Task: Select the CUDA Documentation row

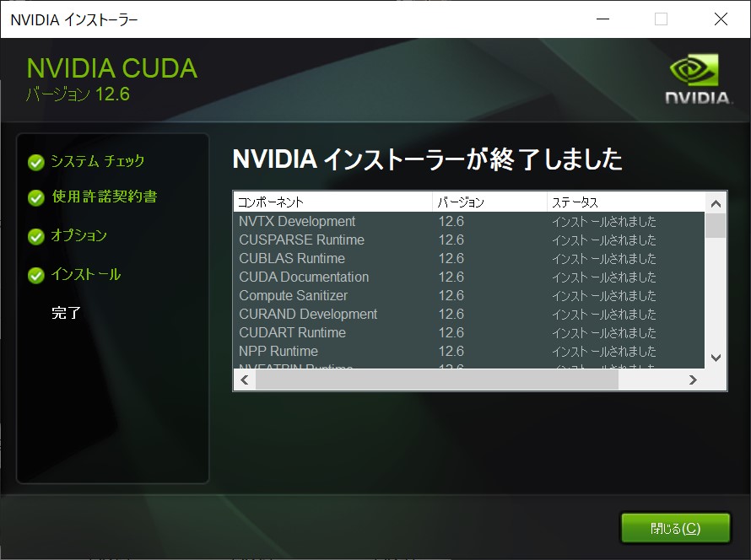Action: tap(469, 277)
